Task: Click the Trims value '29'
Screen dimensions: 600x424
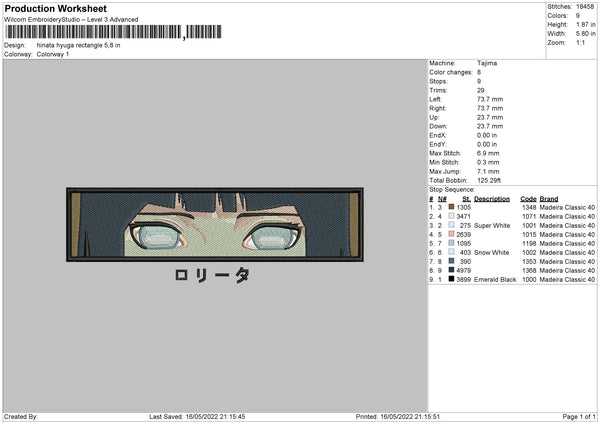Action: click(481, 90)
